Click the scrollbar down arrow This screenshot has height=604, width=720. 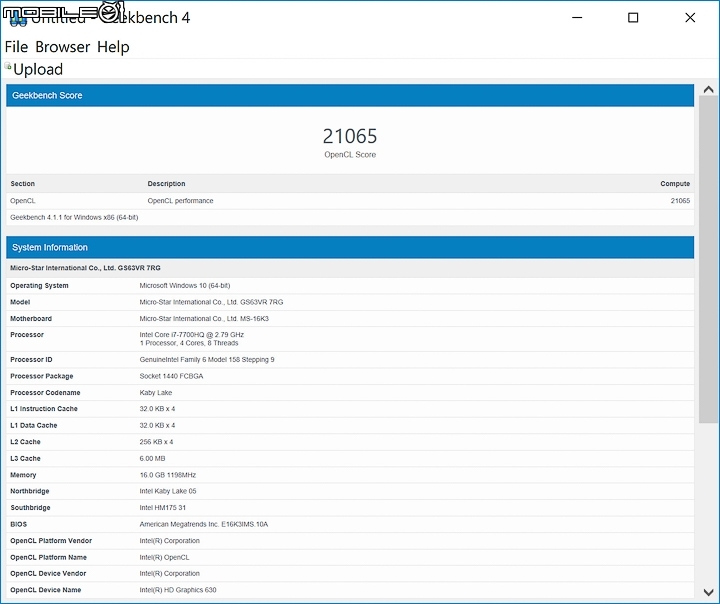(709, 593)
